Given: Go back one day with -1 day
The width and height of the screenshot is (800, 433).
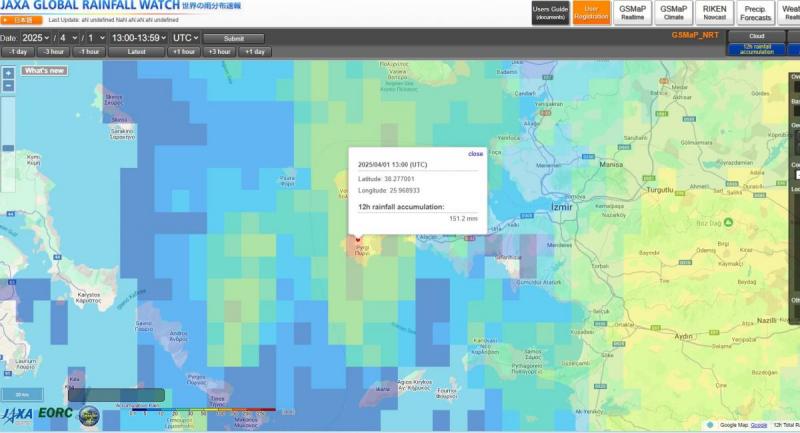Looking at the screenshot, I should point(18,52).
